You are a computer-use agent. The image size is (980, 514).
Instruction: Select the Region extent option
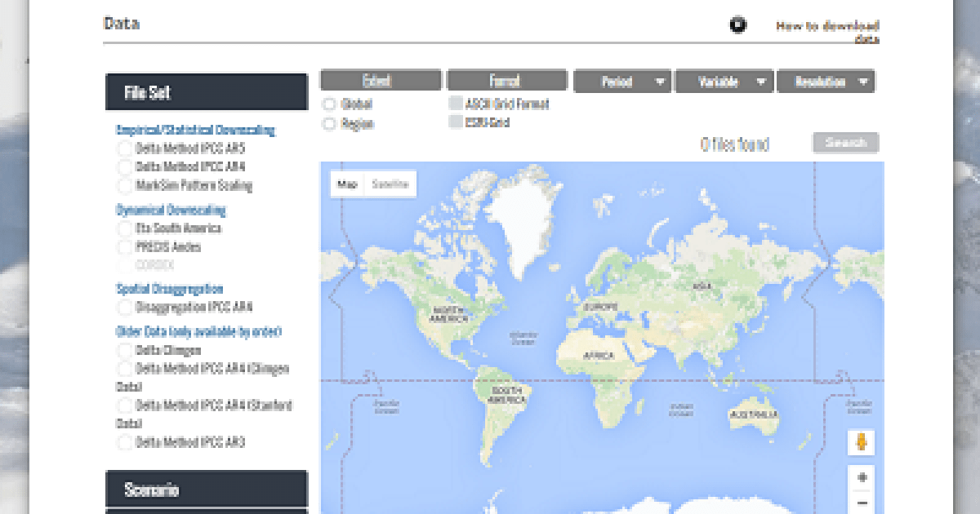click(329, 124)
